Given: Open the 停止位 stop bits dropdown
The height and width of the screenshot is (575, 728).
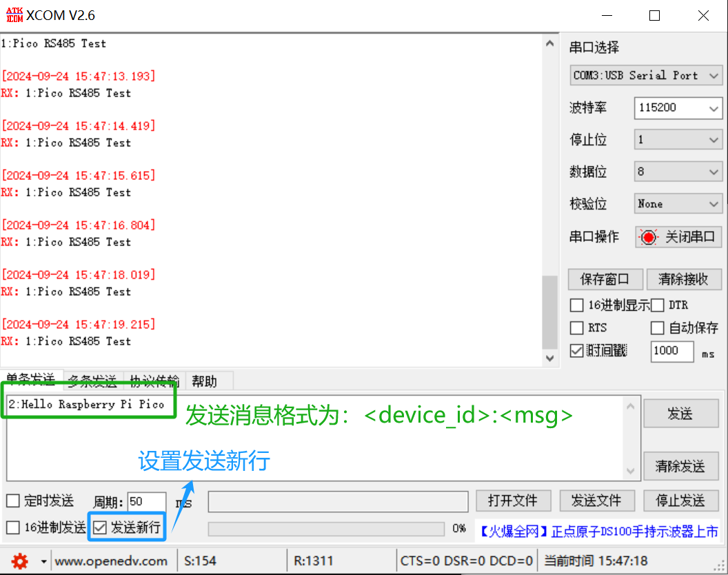Looking at the screenshot, I should point(678,139).
